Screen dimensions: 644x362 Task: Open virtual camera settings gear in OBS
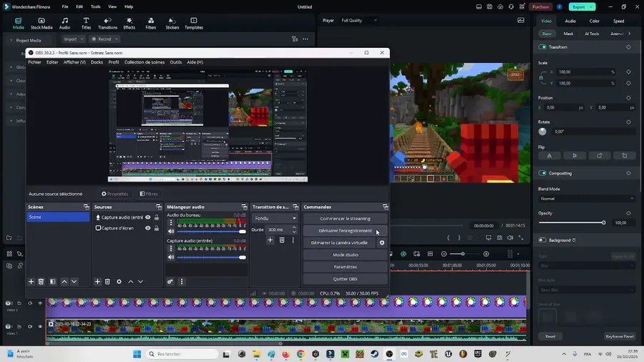(x=382, y=243)
